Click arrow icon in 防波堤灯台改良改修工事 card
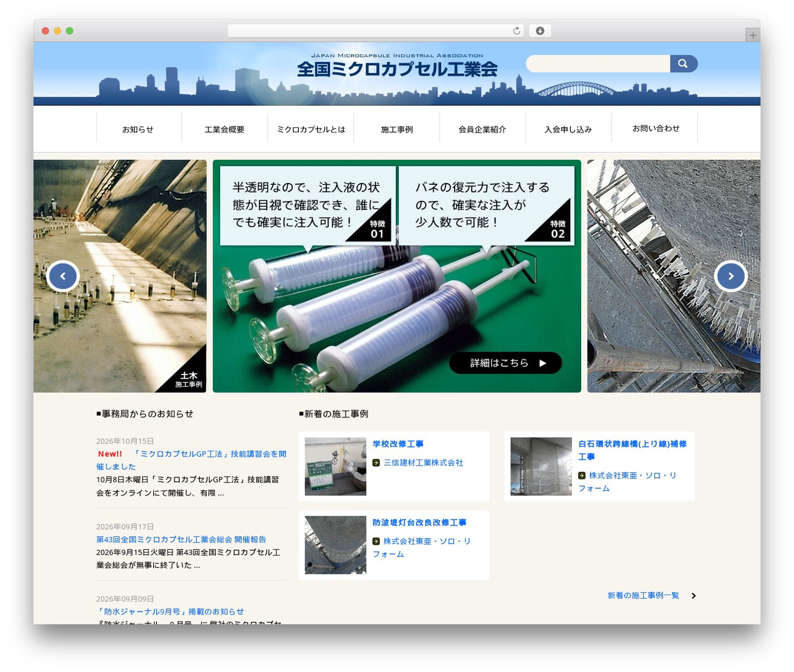 point(376,541)
